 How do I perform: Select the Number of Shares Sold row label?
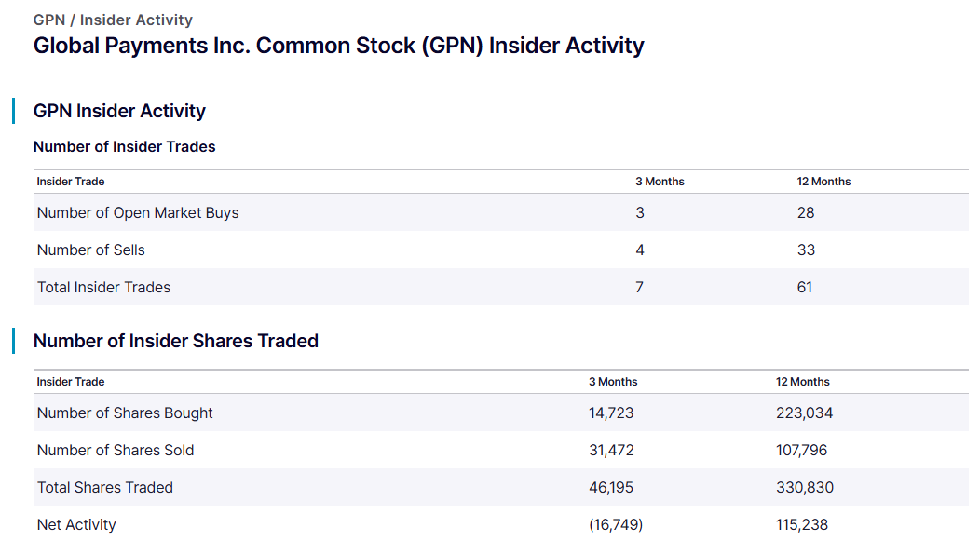tap(116, 450)
